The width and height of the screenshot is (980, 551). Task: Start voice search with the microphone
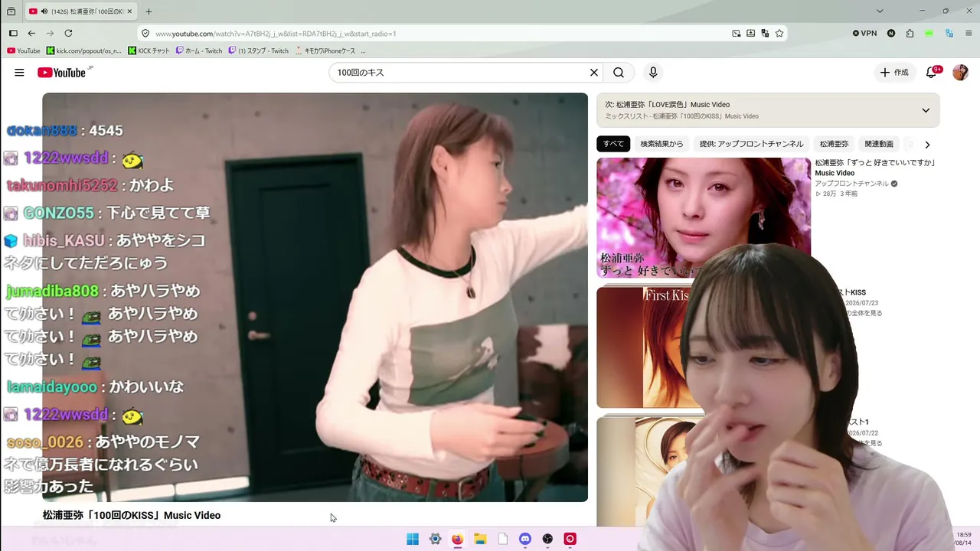pyautogui.click(x=653, y=73)
